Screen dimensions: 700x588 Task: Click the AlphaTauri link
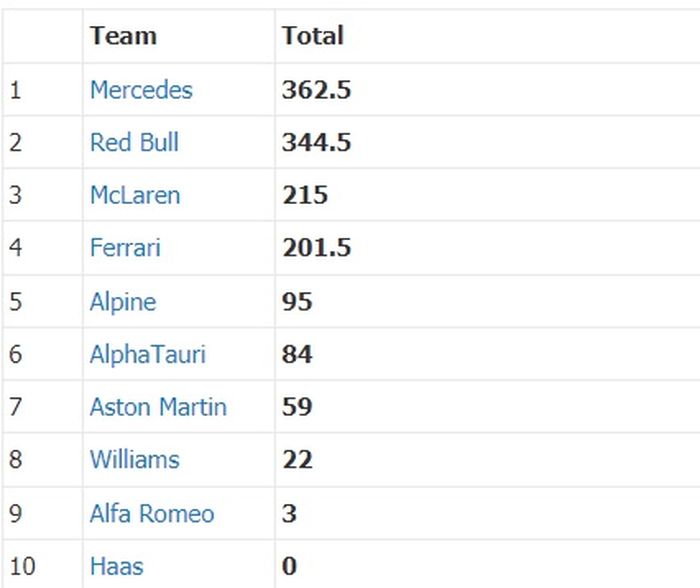click(x=147, y=354)
